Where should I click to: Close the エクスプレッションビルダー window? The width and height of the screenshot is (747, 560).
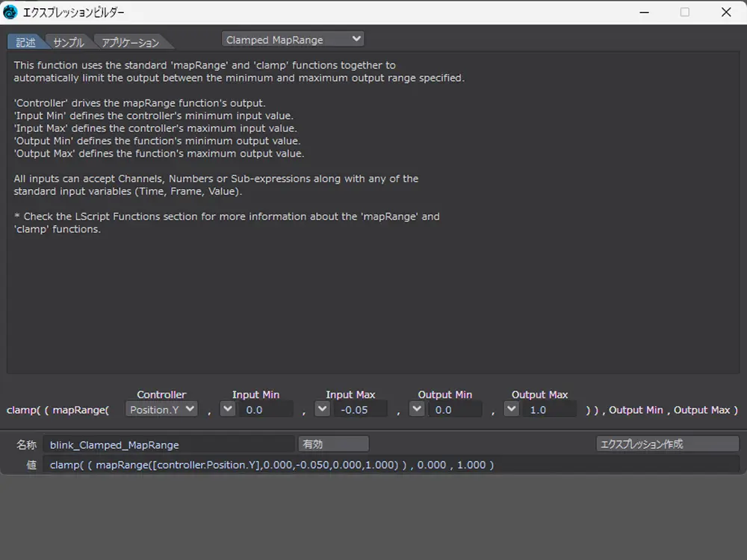coord(726,12)
